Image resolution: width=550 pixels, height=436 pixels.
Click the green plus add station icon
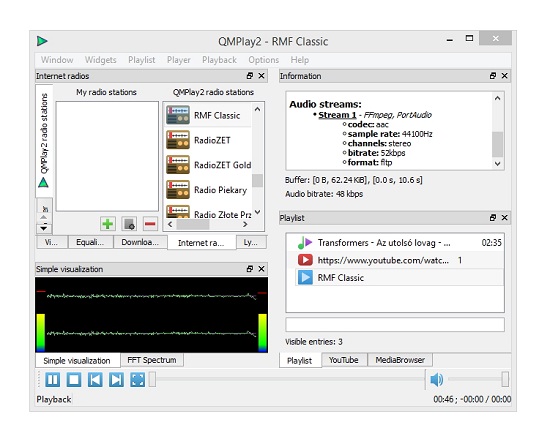(108, 224)
